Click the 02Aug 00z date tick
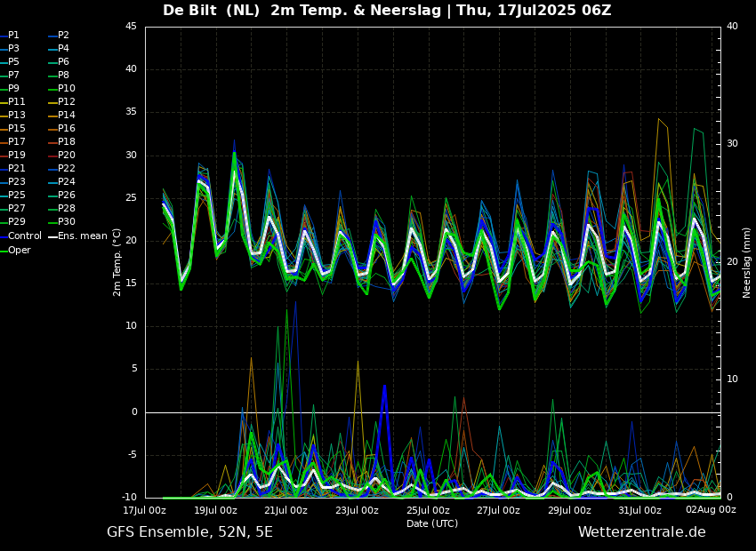The width and height of the screenshot is (756, 551). [711, 510]
